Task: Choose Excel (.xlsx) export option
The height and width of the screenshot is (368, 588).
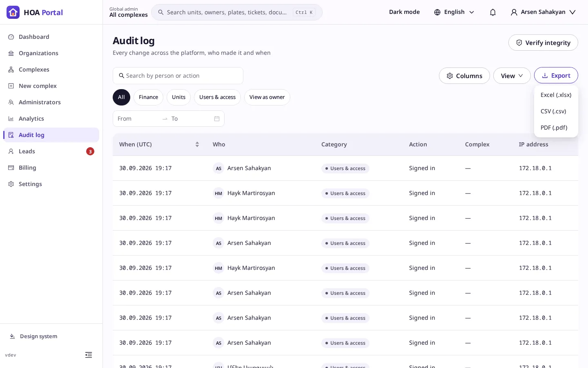Action: (x=556, y=95)
